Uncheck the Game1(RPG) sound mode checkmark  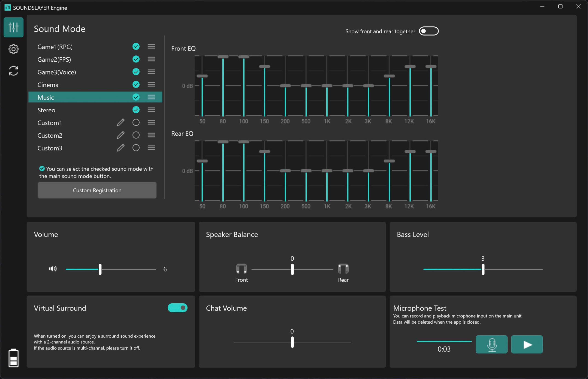click(136, 46)
